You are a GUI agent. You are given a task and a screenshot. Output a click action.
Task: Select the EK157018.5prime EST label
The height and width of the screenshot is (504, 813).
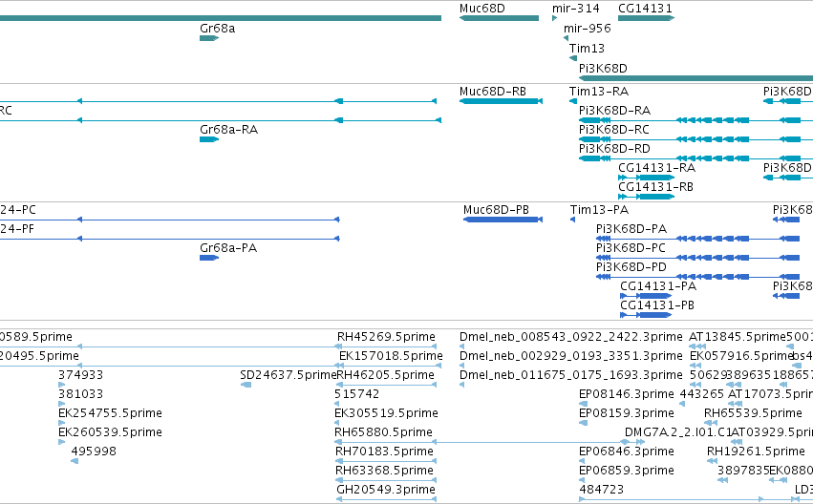click(x=391, y=356)
